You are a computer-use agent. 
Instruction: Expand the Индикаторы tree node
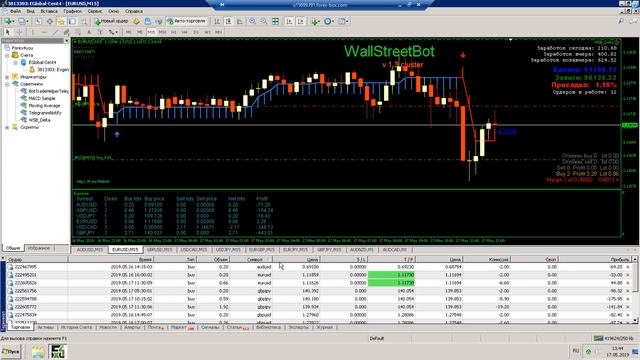7,77
